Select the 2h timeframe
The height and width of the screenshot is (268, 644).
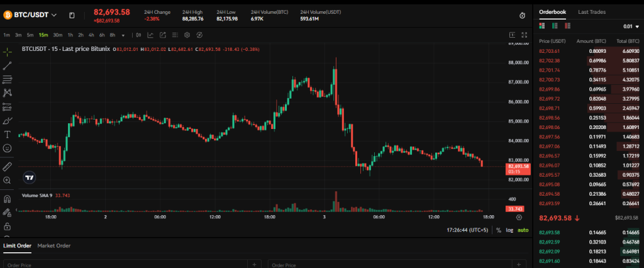coord(81,35)
